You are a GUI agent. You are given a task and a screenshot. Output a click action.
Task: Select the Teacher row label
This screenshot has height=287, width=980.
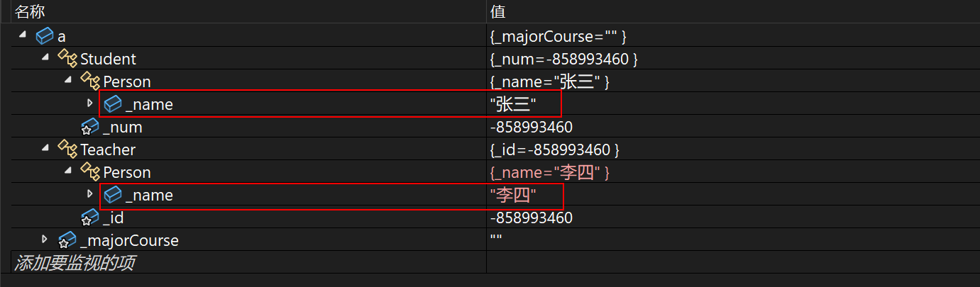pos(108,150)
